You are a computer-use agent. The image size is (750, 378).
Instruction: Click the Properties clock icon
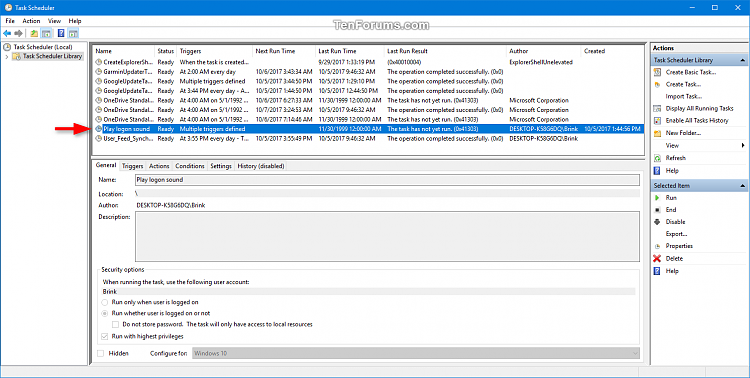[x=657, y=246]
